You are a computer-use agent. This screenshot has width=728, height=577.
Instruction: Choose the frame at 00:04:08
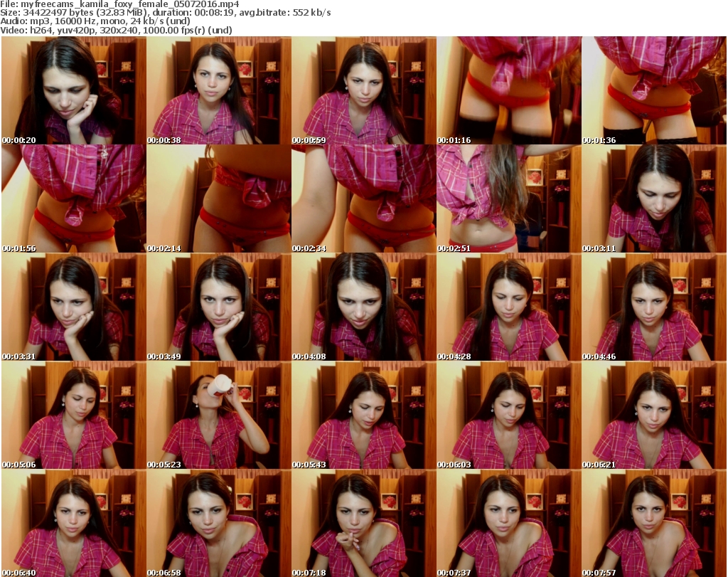(x=364, y=307)
